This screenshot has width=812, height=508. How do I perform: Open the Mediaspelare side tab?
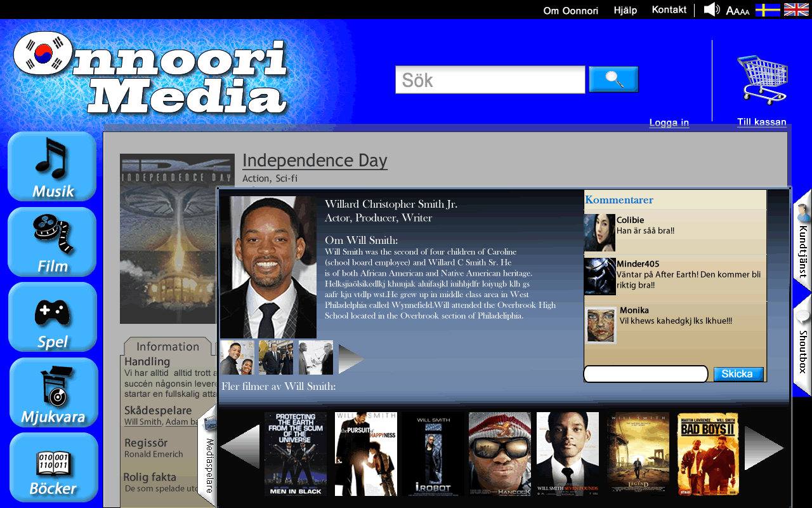pos(208,457)
